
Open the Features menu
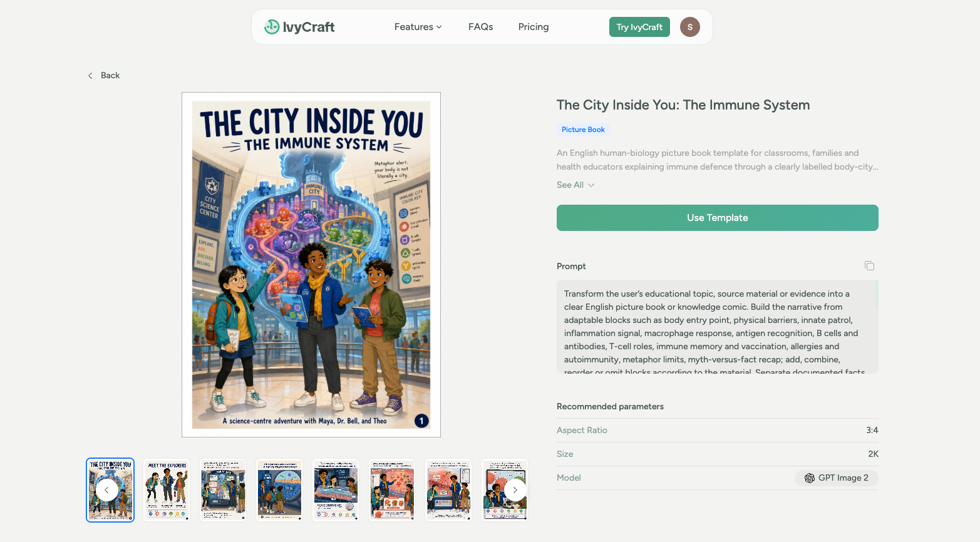pos(418,27)
